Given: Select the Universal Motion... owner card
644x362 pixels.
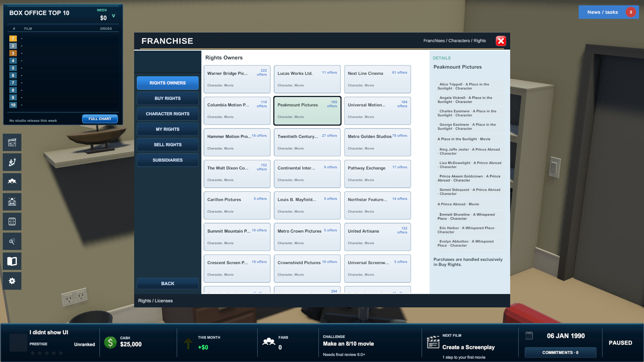Looking at the screenshot, I should click(377, 111).
